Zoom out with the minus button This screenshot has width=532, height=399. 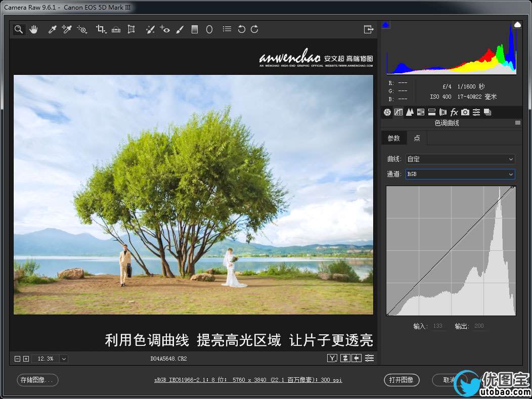(18, 359)
